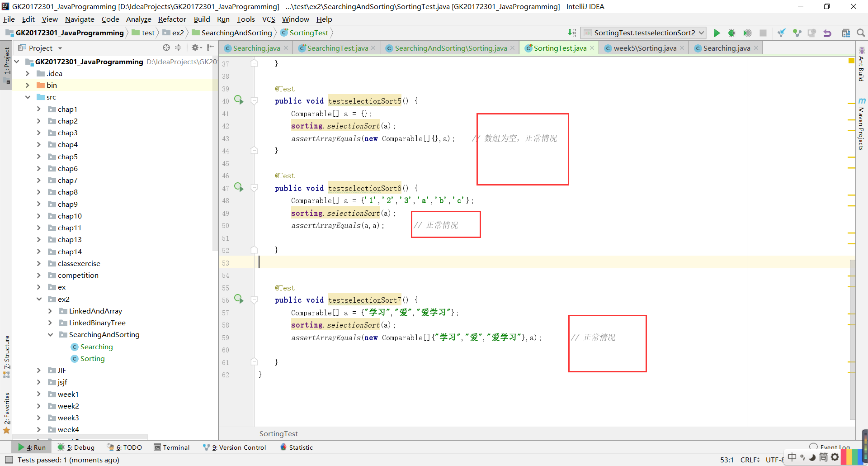Fold testselectionSort7 method in gutter
868x466 pixels.
(x=254, y=300)
